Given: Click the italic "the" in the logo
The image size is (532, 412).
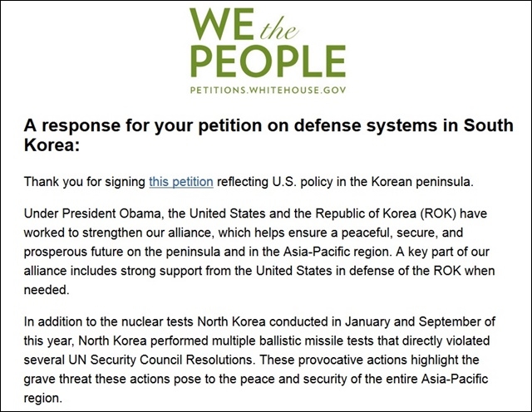Looking at the screenshot, I should coord(279,30).
